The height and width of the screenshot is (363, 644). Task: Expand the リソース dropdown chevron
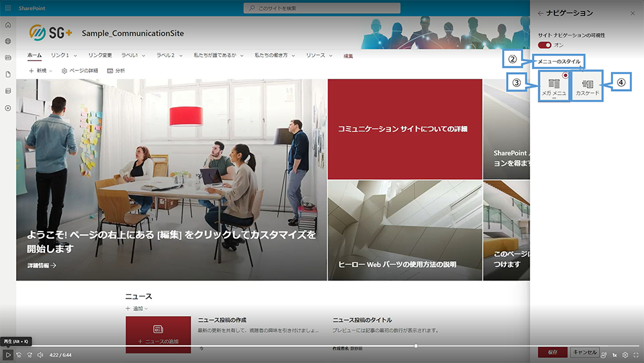click(x=330, y=55)
